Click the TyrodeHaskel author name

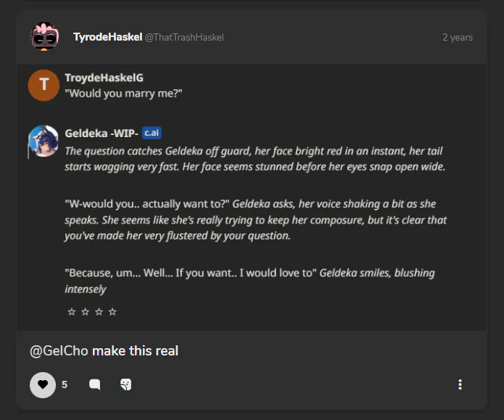107,37
